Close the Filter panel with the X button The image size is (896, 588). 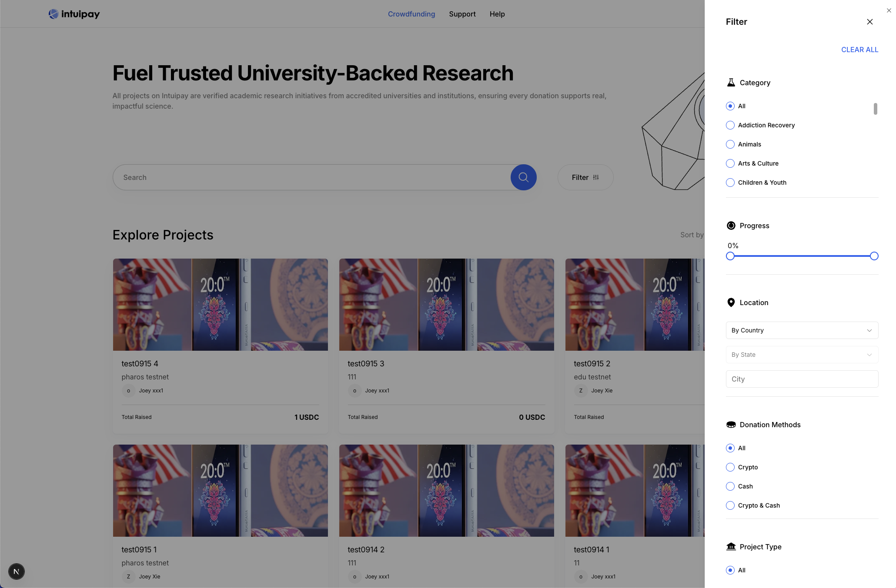[869, 21]
